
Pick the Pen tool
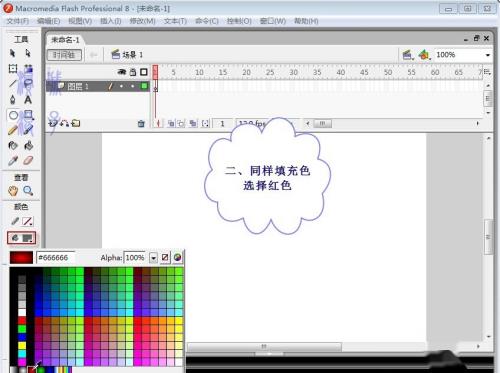point(13,100)
